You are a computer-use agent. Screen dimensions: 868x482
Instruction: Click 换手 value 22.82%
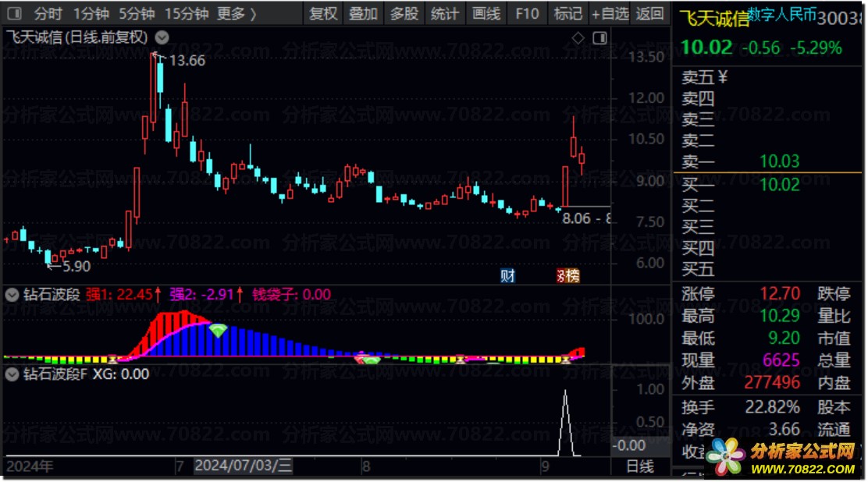772,407
